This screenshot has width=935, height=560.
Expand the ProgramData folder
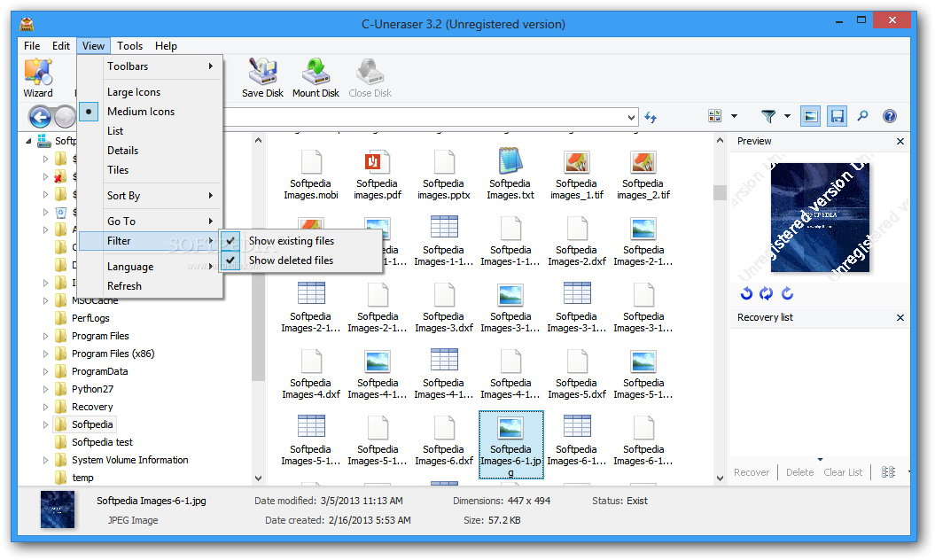coord(45,371)
